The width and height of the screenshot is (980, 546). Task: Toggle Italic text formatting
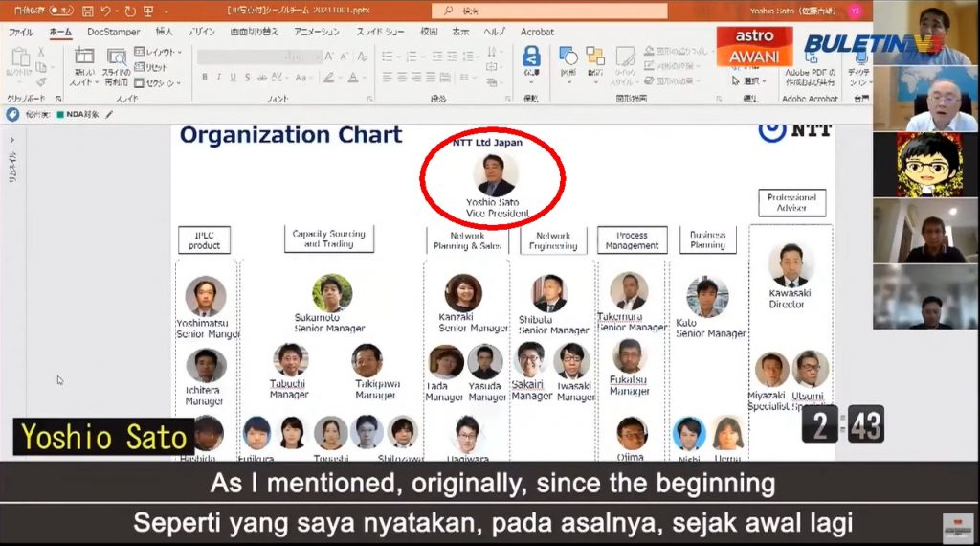pyautogui.click(x=219, y=77)
